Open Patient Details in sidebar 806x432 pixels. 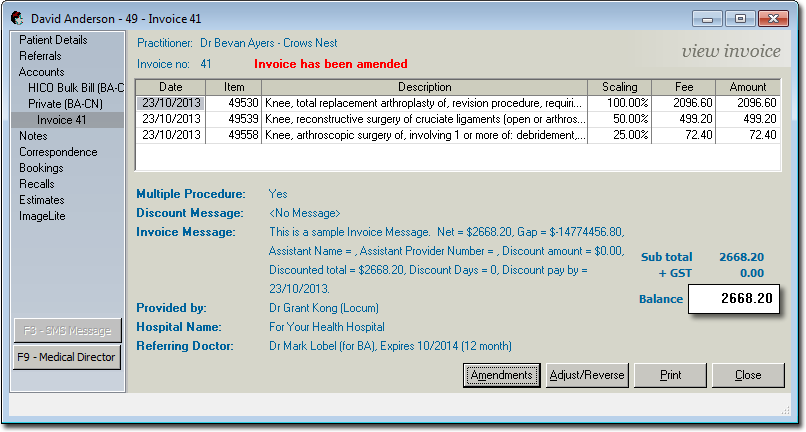coord(53,40)
